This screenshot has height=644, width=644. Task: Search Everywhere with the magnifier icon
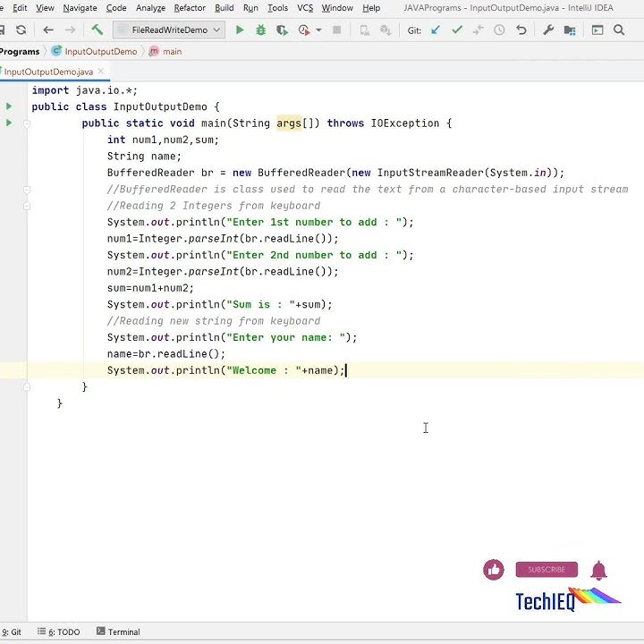pos(619,30)
